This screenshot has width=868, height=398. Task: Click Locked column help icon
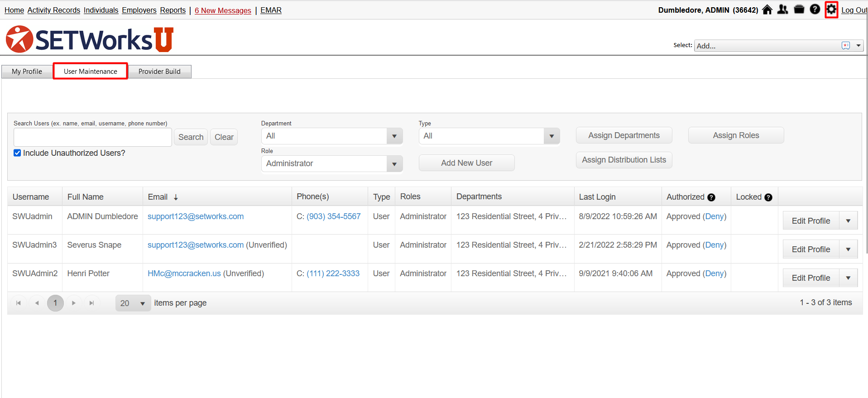point(768,197)
